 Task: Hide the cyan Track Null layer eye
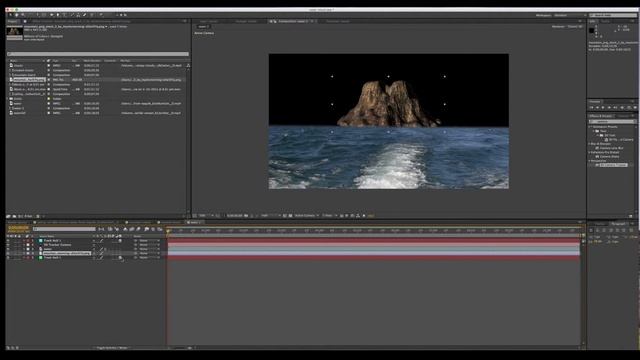(7, 240)
